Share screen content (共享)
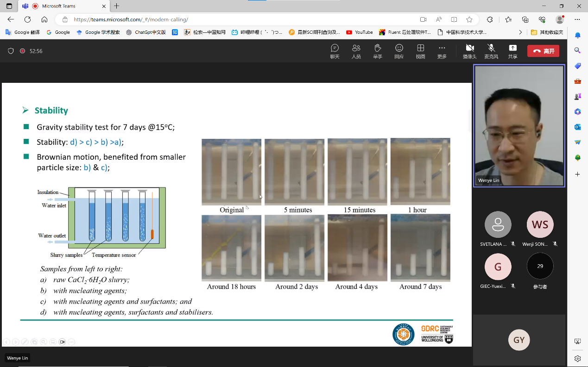Image resolution: width=588 pixels, height=367 pixels. [x=512, y=51]
